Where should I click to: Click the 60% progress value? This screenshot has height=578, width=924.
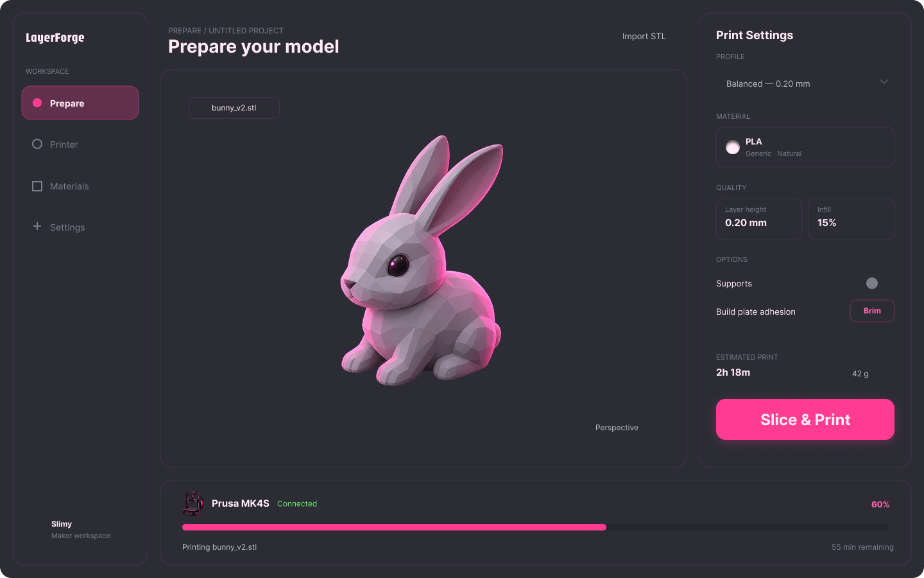[x=880, y=504]
